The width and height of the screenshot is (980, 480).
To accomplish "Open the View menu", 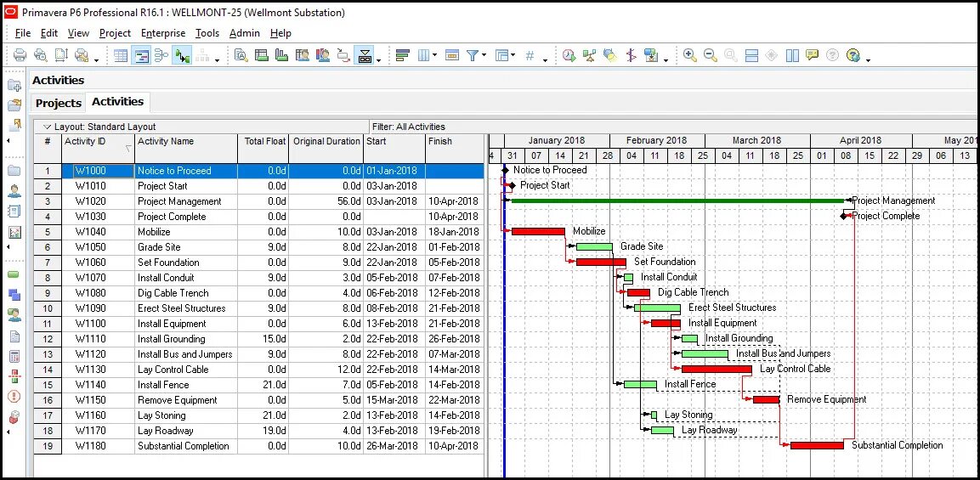I will pyautogui.click(x=78, y=33).
